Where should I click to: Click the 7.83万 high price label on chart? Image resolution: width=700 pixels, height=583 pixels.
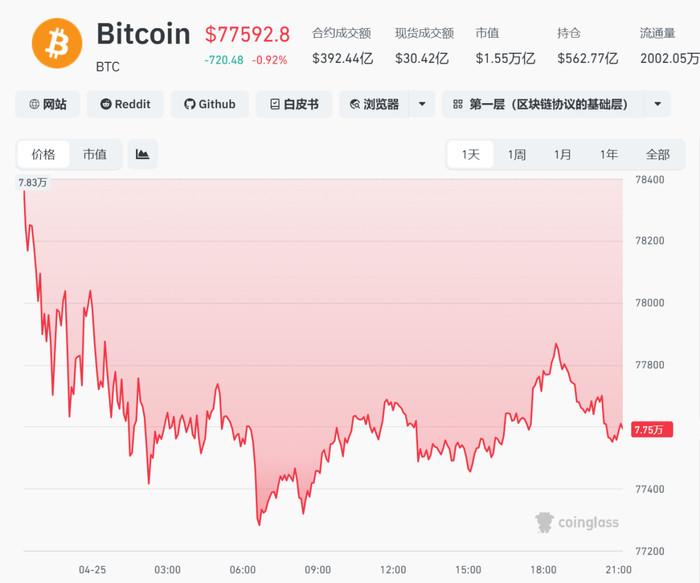pos(34,183)
